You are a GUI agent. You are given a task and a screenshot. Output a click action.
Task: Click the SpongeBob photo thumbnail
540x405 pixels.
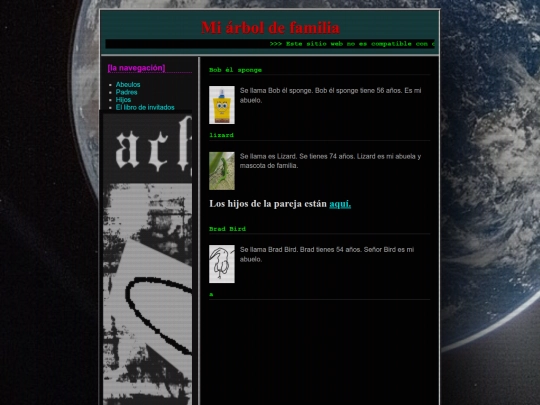coord(222,105)
